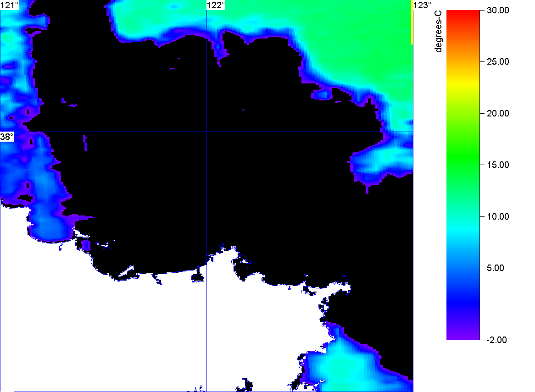Click the temperature color scale bar
Viewport: 535px width, 392px height.
[x=463, y=175]
